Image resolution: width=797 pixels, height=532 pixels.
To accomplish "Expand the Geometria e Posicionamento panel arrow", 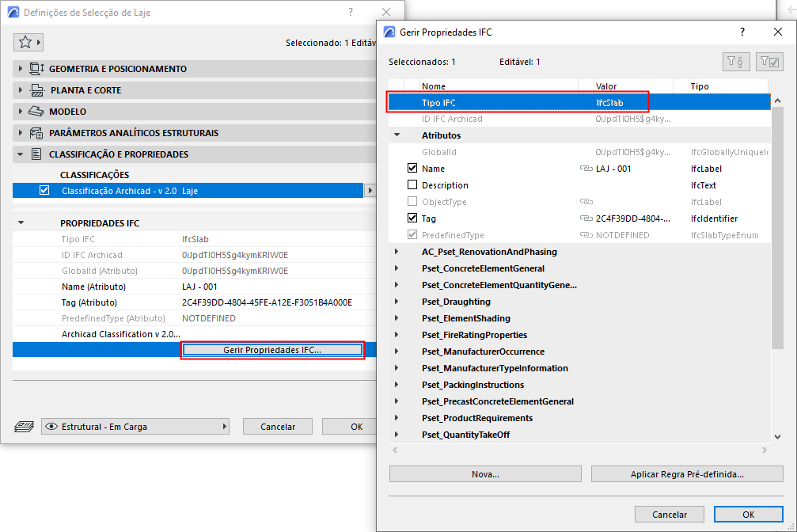I will click(21, 68).
